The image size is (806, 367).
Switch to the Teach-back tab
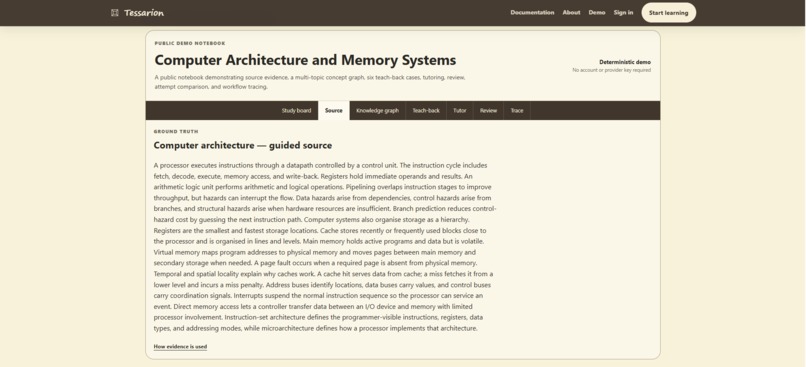coord(426,111)
